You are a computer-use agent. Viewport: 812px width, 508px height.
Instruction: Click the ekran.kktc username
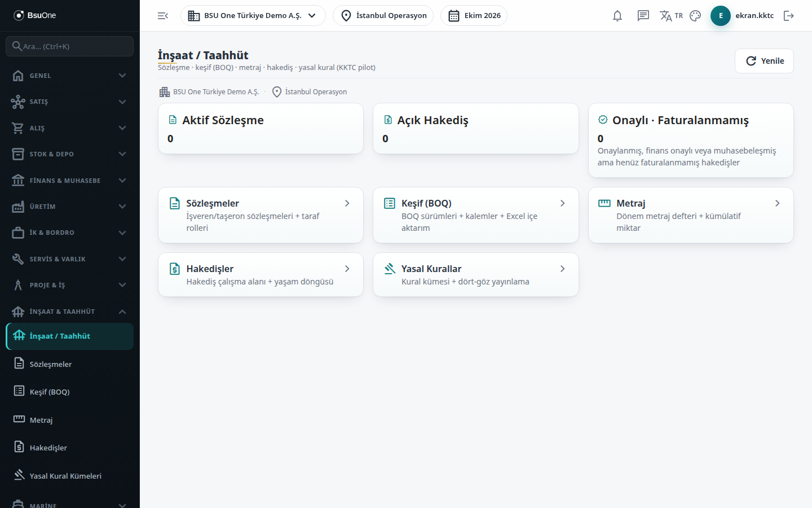tap(754, 16)
